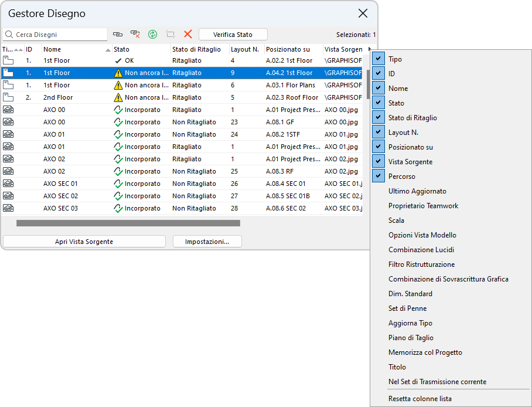Click the green update drawing icon
532x407 pixels.
pos(153,35)
